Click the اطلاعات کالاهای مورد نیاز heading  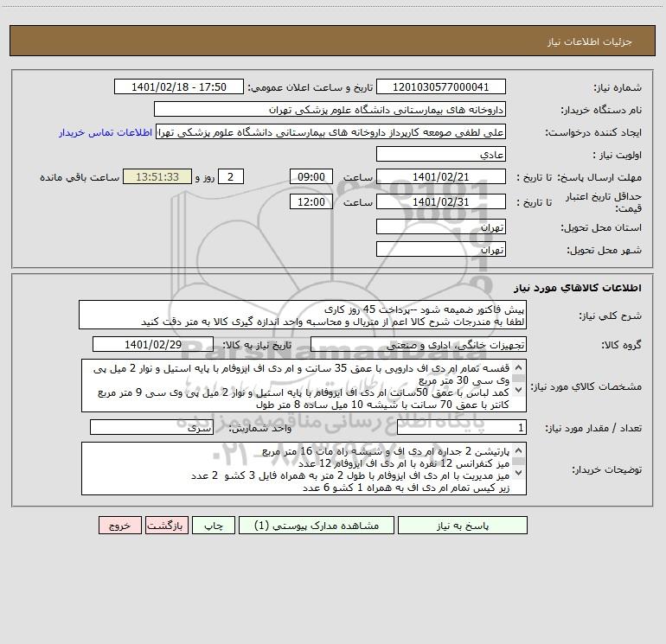tap(578, 288)
